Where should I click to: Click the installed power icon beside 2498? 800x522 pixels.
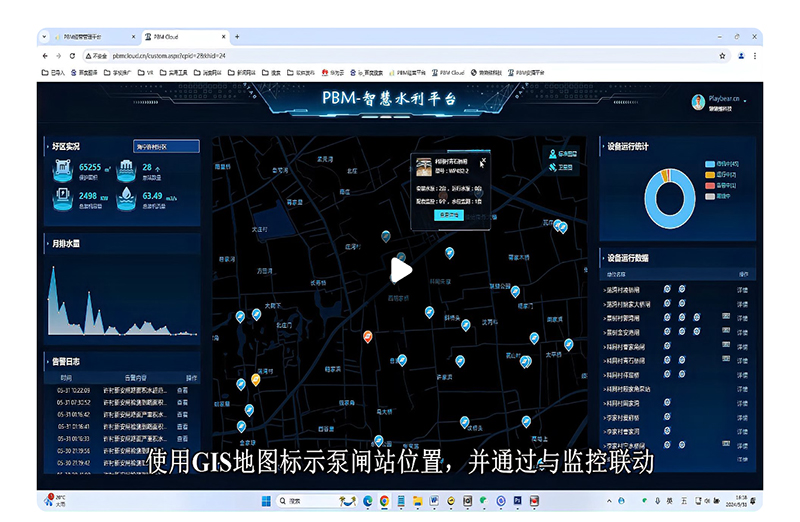(x=63, y=199)
